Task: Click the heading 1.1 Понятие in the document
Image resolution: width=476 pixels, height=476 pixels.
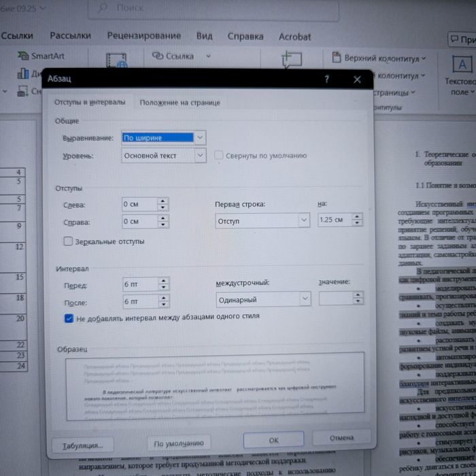Action: click(445, 185)
